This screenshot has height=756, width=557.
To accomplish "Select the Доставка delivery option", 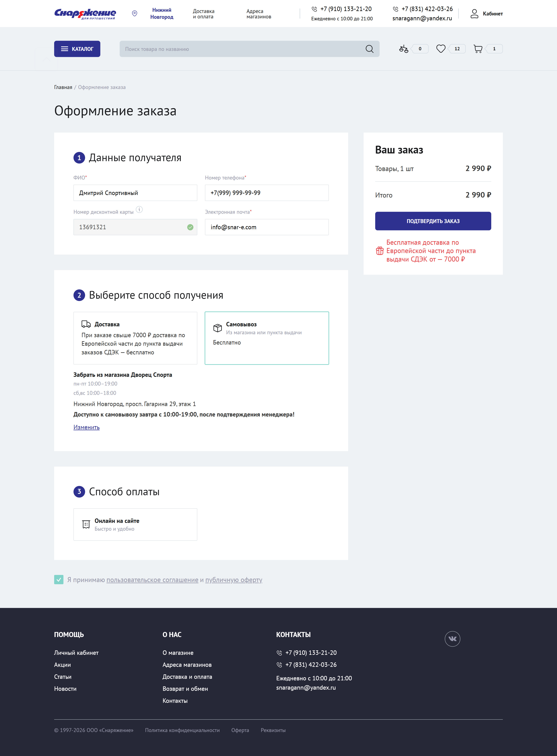I will coord(135,338).
